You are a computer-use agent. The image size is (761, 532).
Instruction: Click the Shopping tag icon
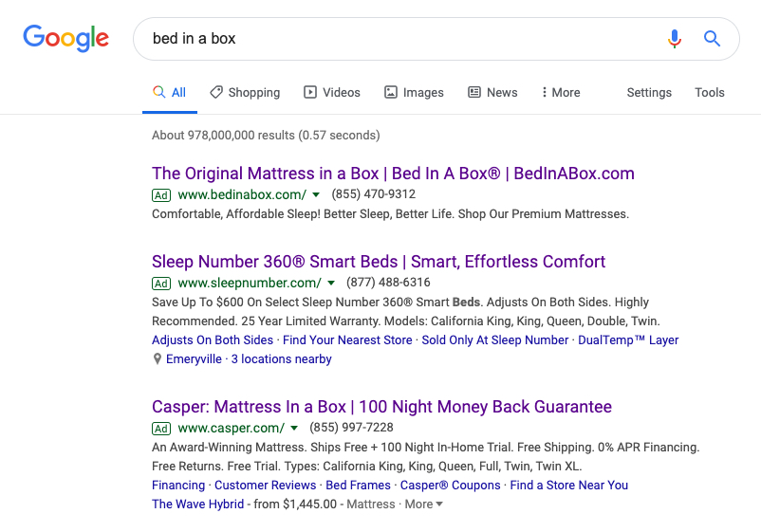pos(216,92)
